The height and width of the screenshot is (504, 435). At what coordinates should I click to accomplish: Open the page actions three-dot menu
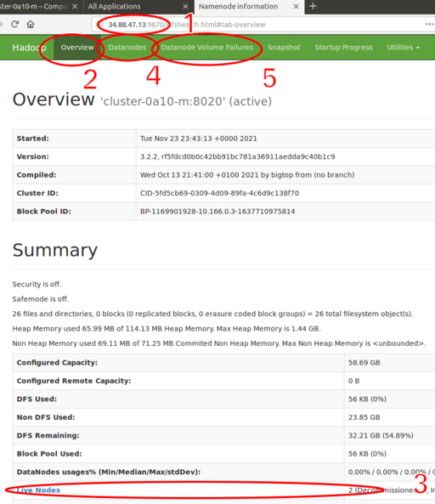(x=429, y=24)
